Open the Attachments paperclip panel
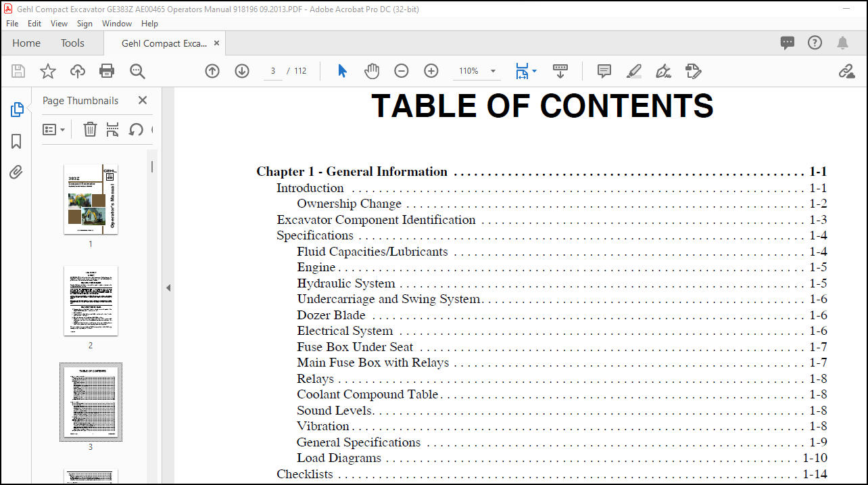The image size is (868, 485). tap(17, 172)
